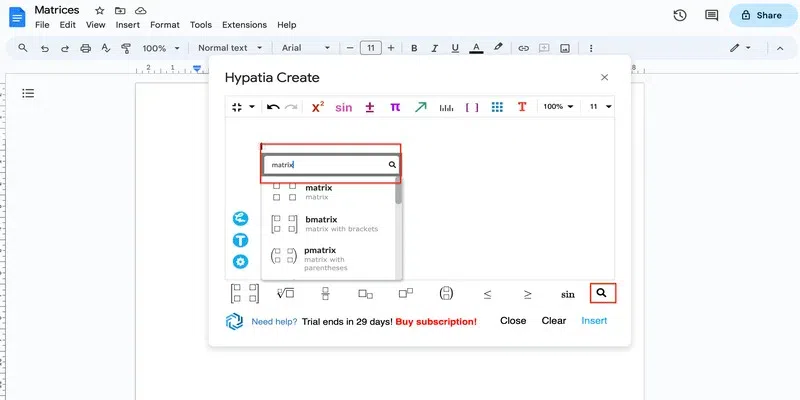Screen dimensions: 800x400
Task: Click the Share button
Action: (763, 15)
